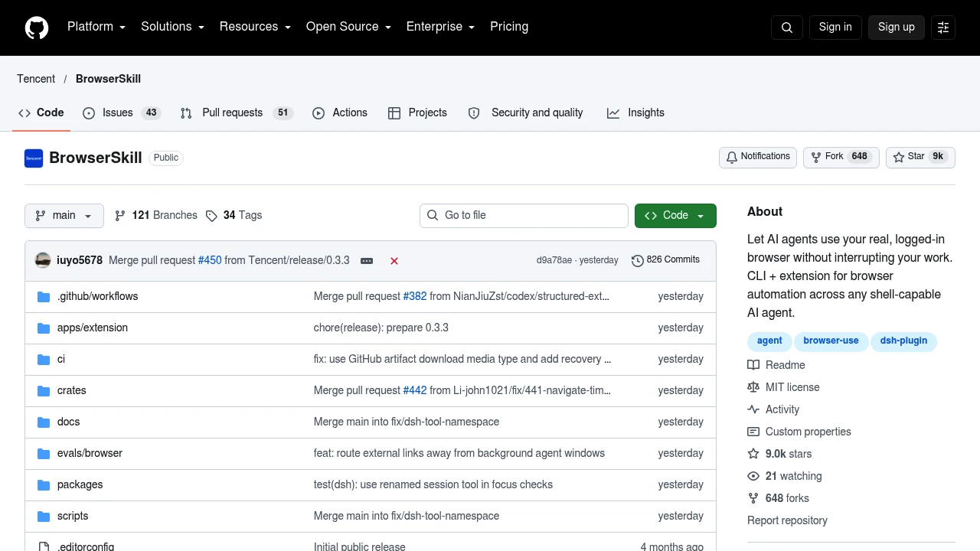Viewport: 980px width, 551px height.
Task: Click the Go to file search field
Action: pyautogui.click(x=524, y=216)
